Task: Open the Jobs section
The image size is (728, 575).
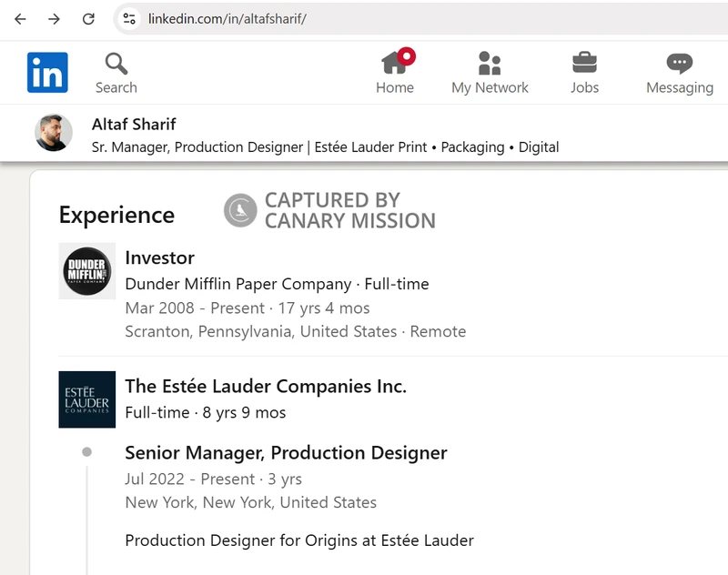Action: point(584,74)
